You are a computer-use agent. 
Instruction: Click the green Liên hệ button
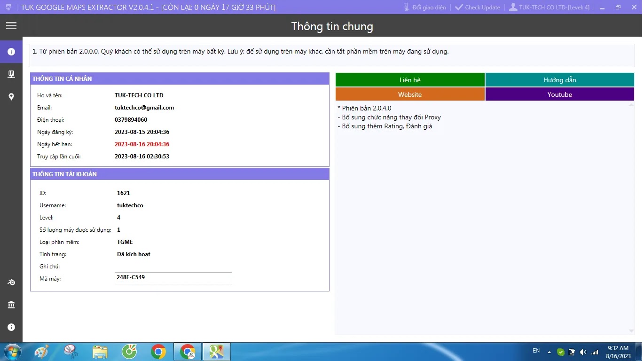pyautogui.click(x=410, y=80)
